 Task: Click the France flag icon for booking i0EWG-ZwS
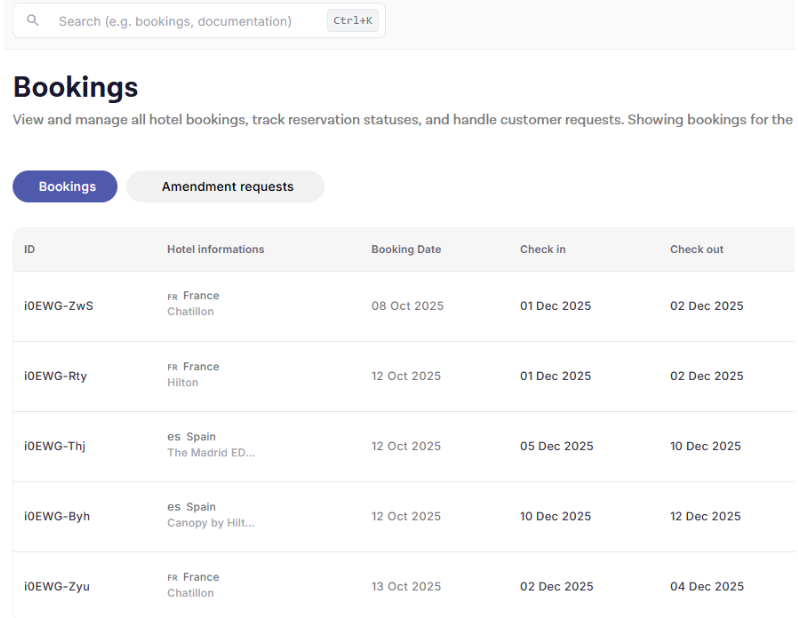click(x=172, y=296)
